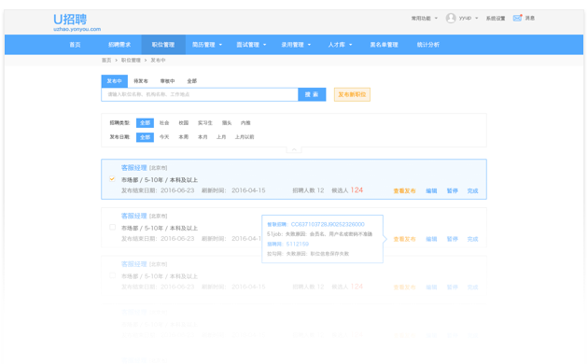Filter 发布日期 by 本月
The image size is (588, 364).
203,137
